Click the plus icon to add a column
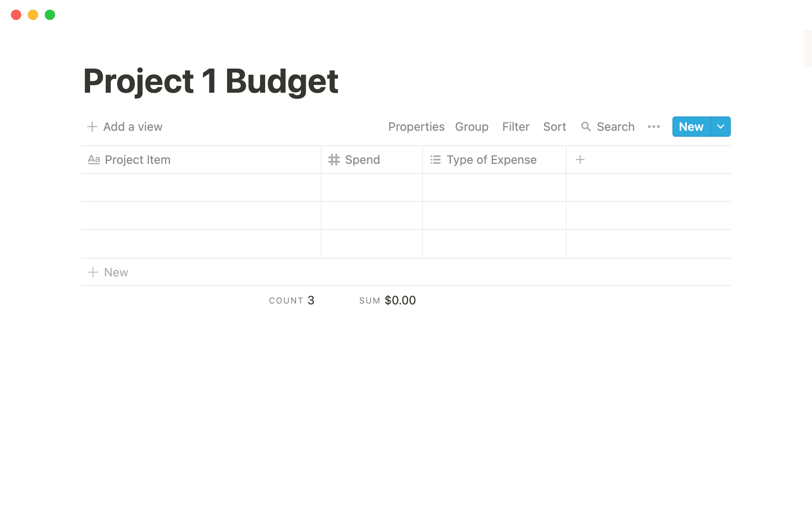Image resolution: width=812 pixels, height=508 pixels. [580, 160]
